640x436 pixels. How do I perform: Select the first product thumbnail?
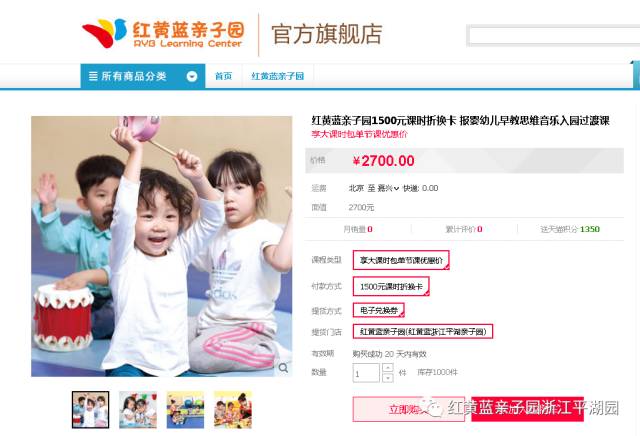coord(91,409)
